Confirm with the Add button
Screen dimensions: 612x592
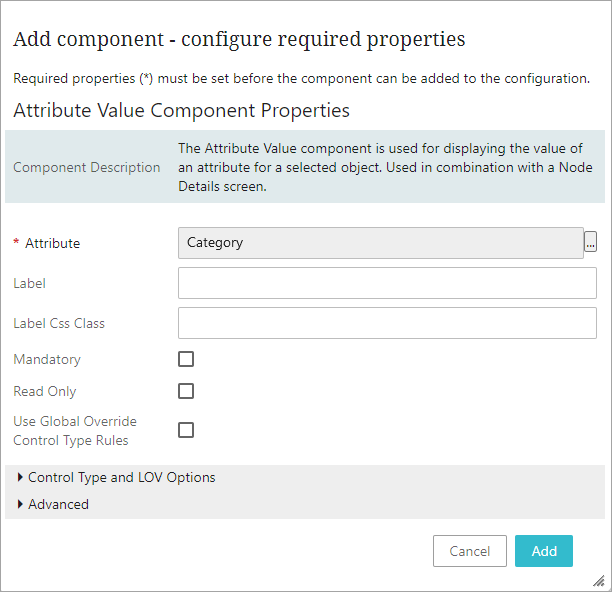point(544,551)
